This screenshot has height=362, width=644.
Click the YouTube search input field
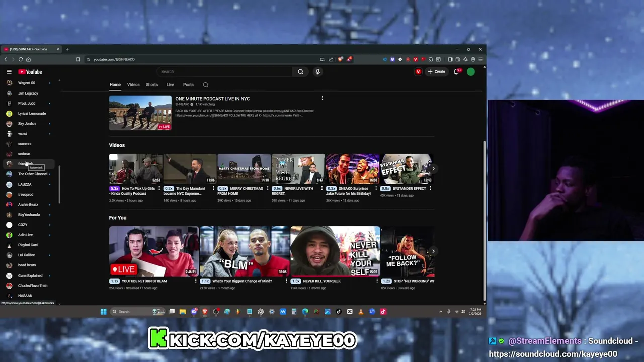click(x=224, y=72)
